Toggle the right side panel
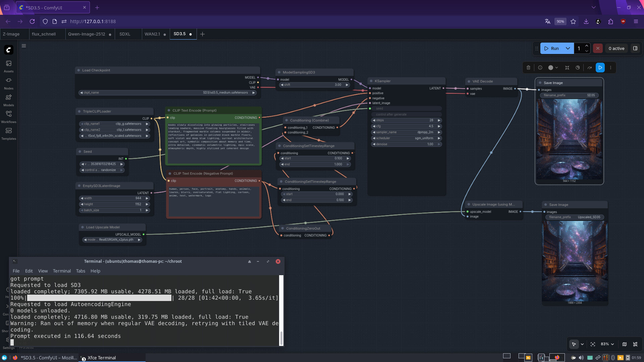The height and width of the screenshot is (362, 644). click(x=635, y=48)
